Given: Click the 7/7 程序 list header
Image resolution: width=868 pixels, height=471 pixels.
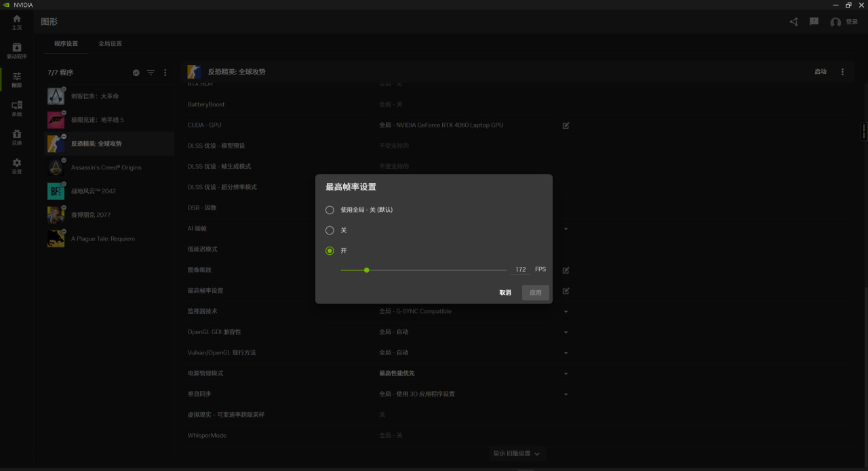Looking at the screenshot, I should point(60,73).
